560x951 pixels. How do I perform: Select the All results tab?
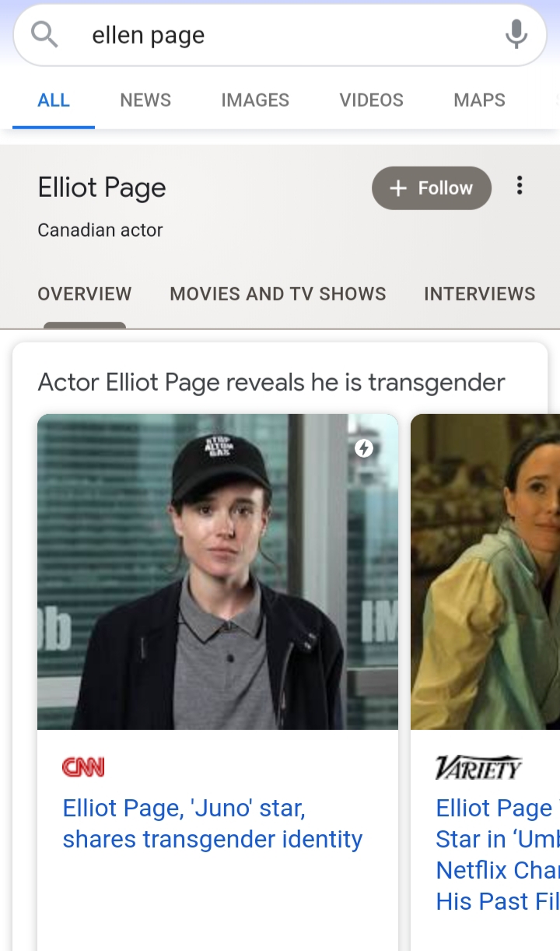pos(54,100)
